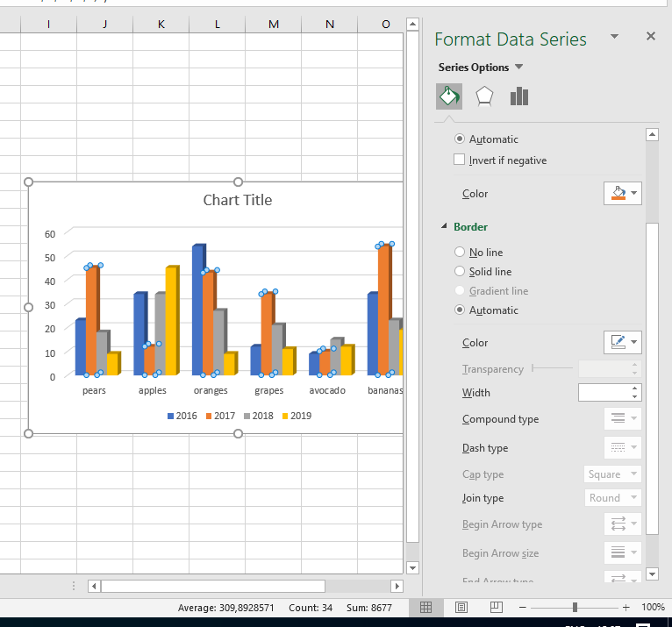Select the Chart Title text

point(238,200)
